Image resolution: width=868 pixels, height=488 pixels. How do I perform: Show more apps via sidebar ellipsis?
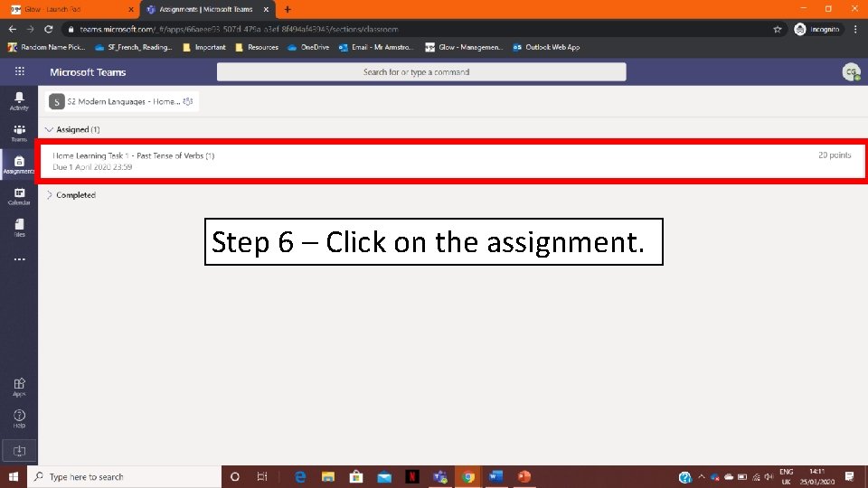tap(19, 259)
